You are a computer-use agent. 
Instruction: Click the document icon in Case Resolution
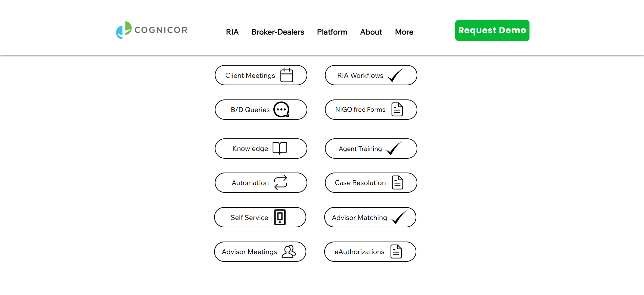pos(397,182)
